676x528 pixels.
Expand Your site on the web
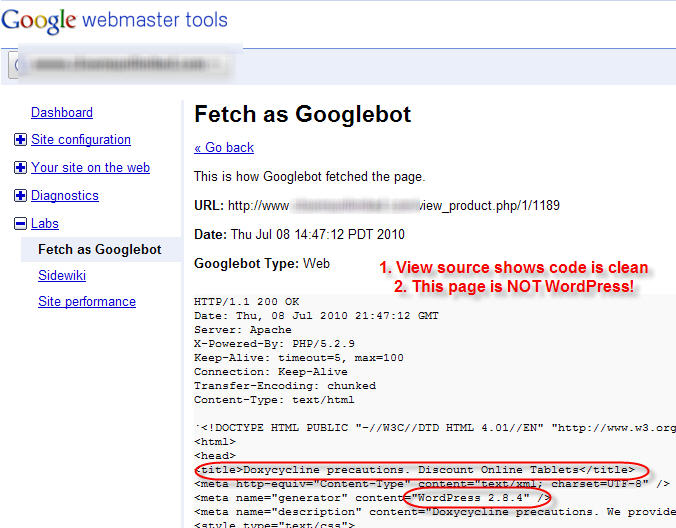(x=20, y=168)
